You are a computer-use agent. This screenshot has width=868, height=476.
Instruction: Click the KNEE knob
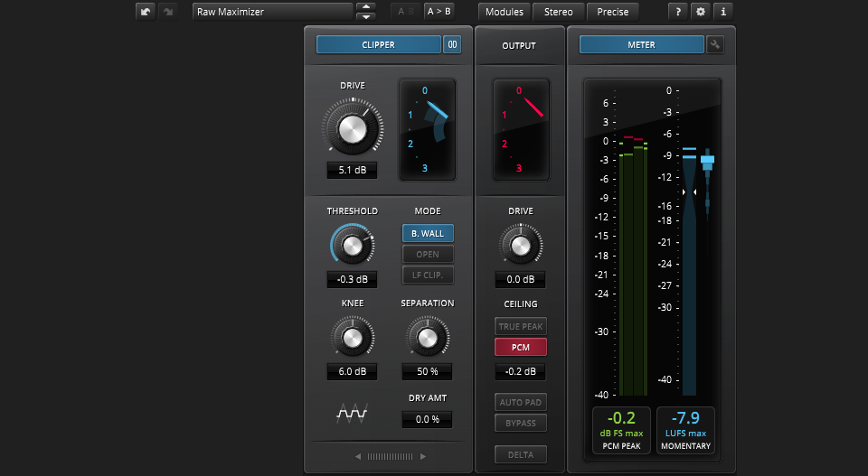click(x=353, y=337)
